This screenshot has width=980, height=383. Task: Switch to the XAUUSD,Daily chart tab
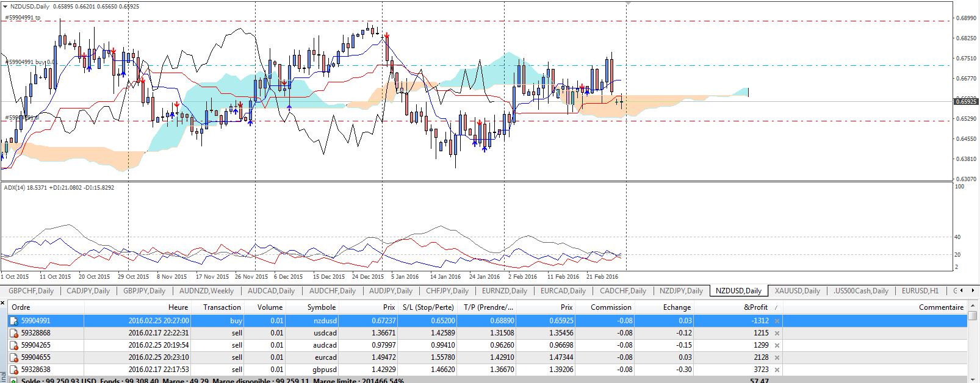pyautogui.click(x=797, y=291)
